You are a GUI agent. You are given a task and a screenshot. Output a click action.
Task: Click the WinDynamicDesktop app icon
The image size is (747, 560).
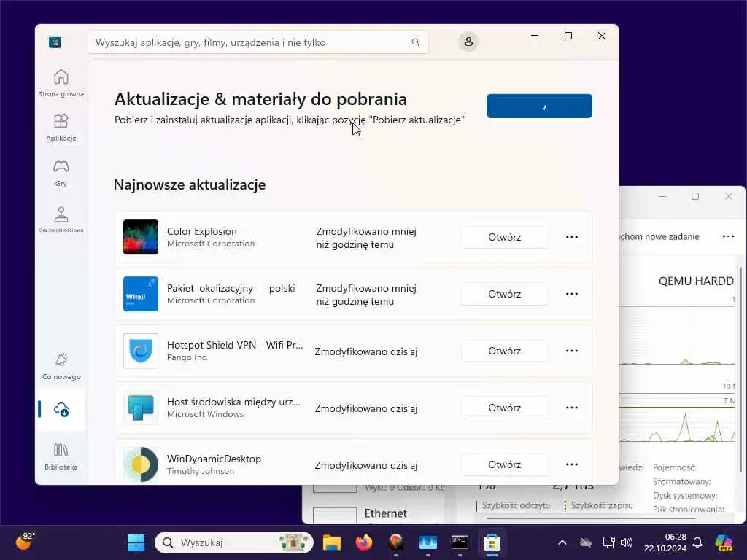click(141, 464)
